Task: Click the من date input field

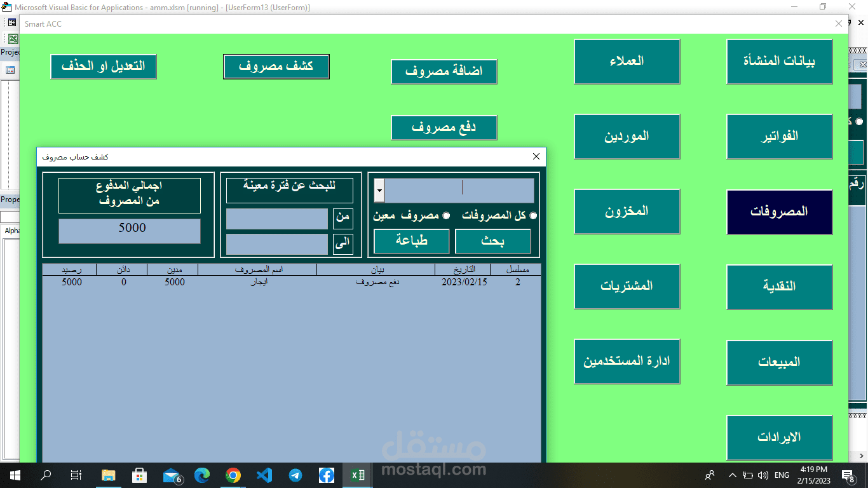Action: pos(277,219)
